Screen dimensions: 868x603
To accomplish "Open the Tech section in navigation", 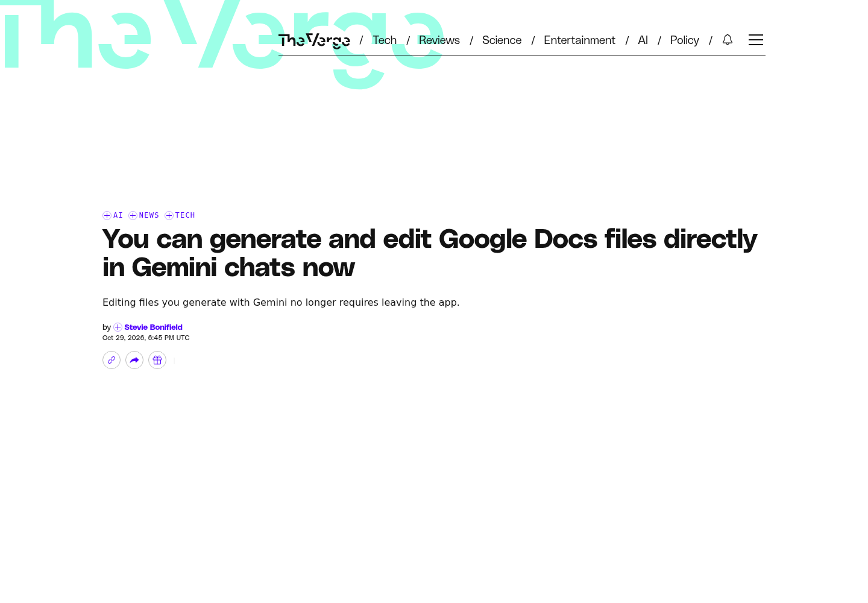I will (385, 40).
